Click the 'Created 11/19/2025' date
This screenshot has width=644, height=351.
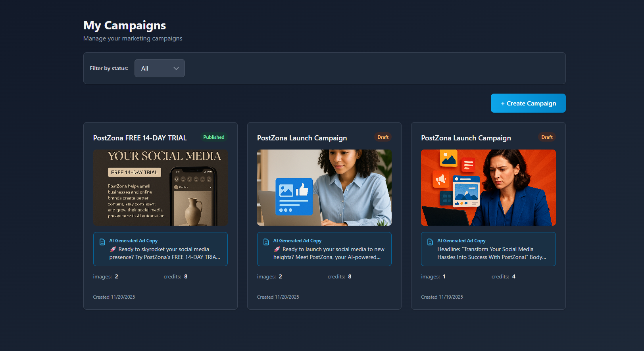pyautogui.click(x=442, y=297)
